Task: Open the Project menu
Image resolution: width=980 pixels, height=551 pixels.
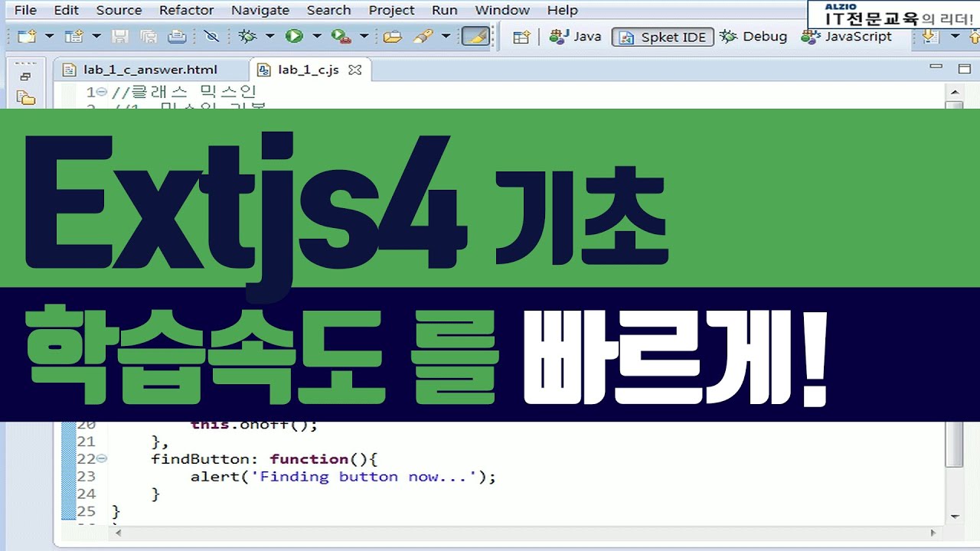Action: pyautogui.click(x=391, y=10)
